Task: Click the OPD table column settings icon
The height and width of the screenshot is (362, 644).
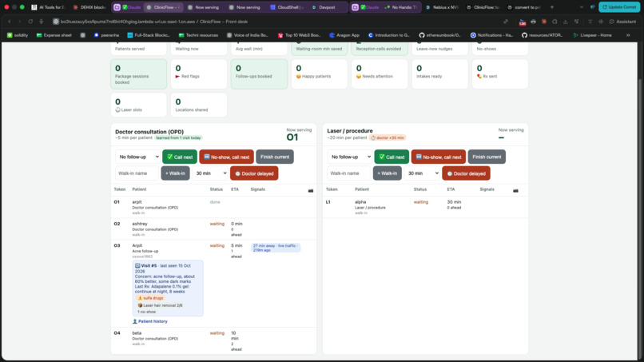Action: tap(311, 190)
